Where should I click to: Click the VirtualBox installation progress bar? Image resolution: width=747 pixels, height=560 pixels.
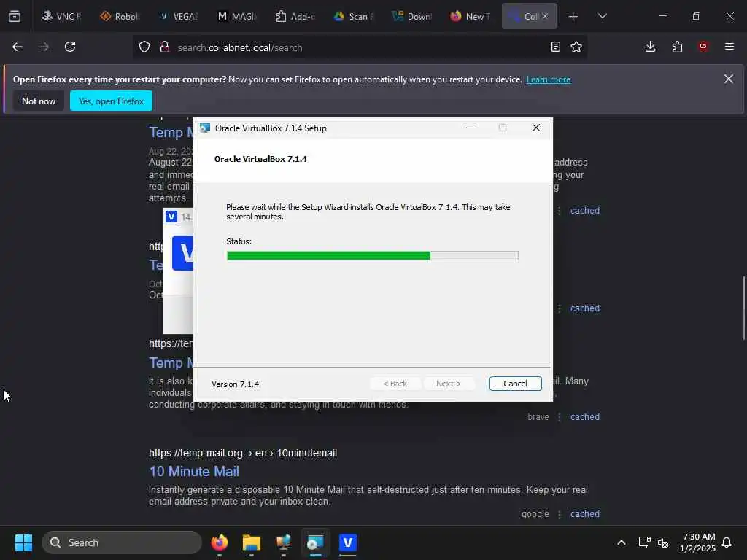point(373,256)
